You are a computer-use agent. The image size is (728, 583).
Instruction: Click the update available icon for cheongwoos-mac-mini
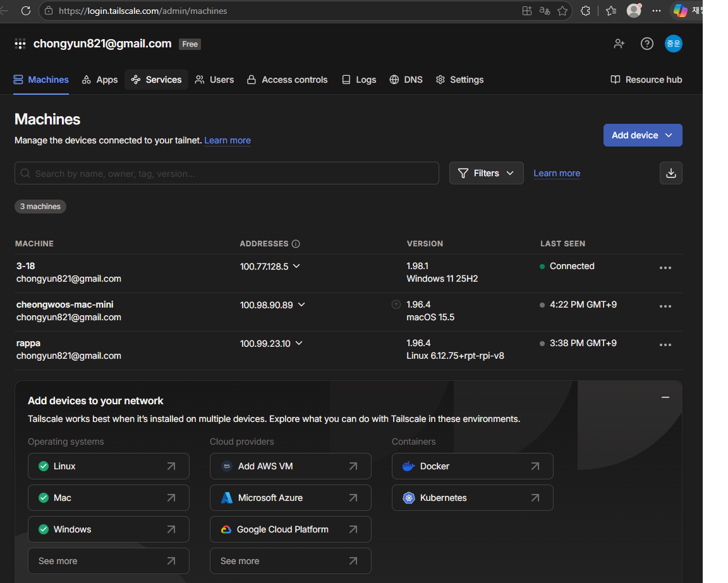(396, 304)
